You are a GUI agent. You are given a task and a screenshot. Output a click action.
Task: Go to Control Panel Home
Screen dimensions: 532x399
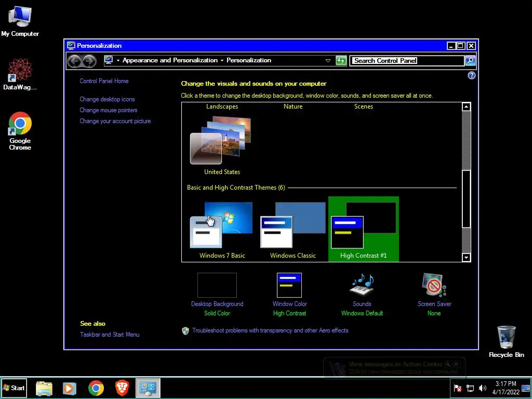[x=104, y=81]
